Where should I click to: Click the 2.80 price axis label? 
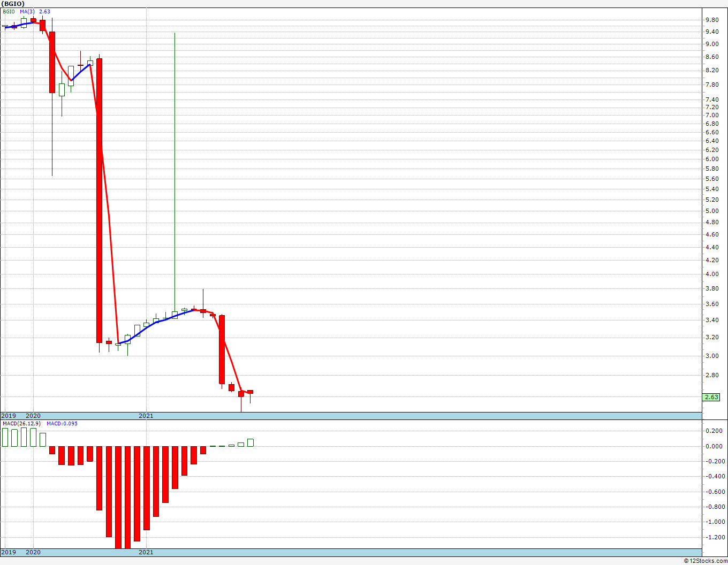click(x=712, y=375)
